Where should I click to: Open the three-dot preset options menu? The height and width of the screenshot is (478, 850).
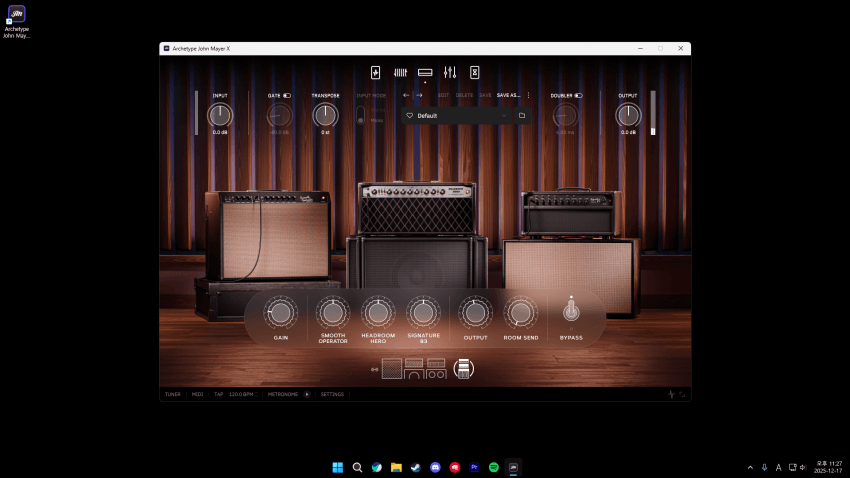coord(528,95)
